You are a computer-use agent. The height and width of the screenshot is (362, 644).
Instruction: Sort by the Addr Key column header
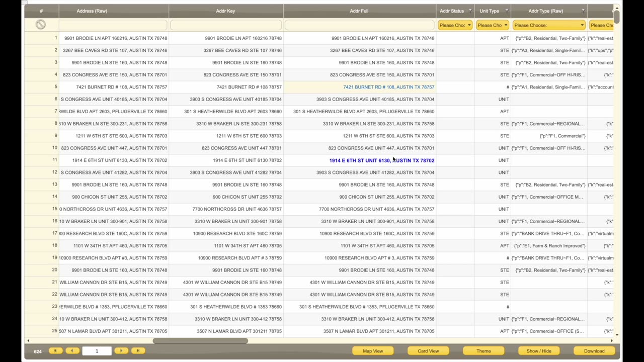(x=225, y=11)
